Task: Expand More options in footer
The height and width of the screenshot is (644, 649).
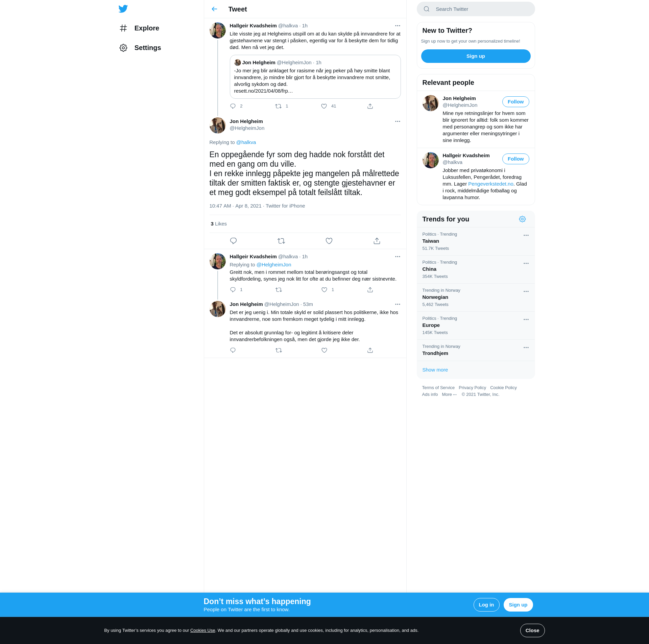Action: point(449,395)
